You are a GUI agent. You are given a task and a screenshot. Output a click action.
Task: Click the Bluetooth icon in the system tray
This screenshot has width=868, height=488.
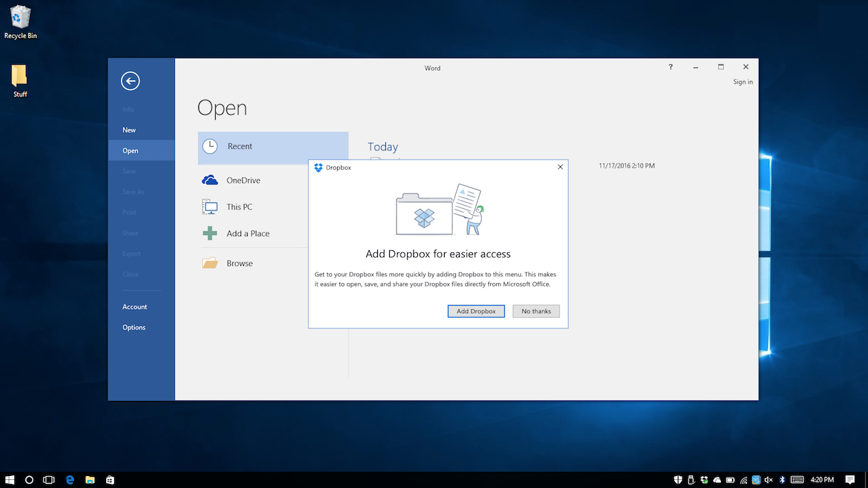782,479
